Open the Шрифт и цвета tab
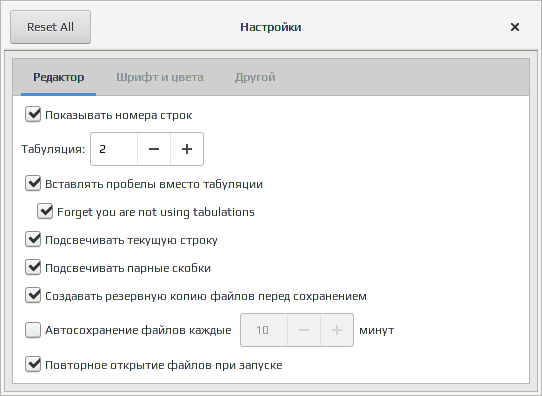Screen dimensions: 542x396 160,77
